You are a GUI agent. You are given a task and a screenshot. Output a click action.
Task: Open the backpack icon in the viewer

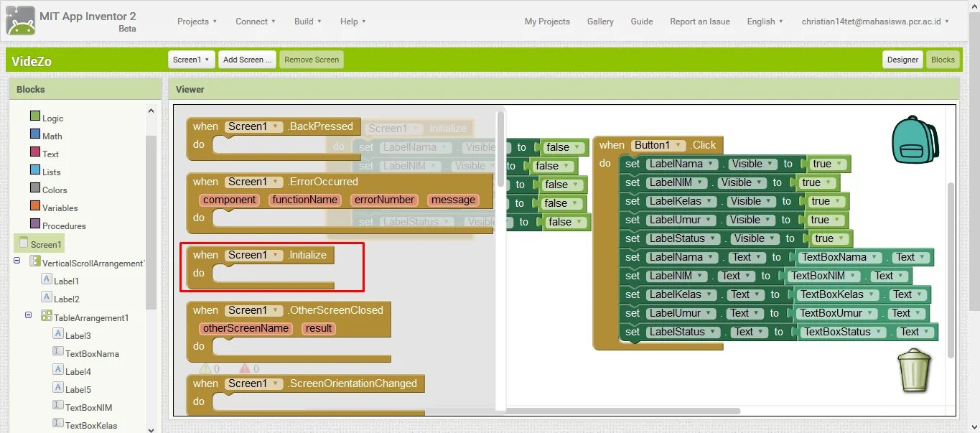pyautogui.click(x=915, y=141)
